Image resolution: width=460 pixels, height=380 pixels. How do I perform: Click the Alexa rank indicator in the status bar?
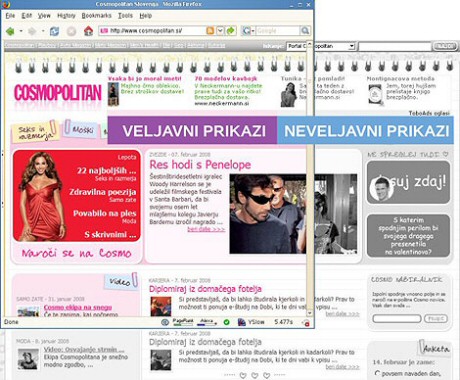point(207,322)
